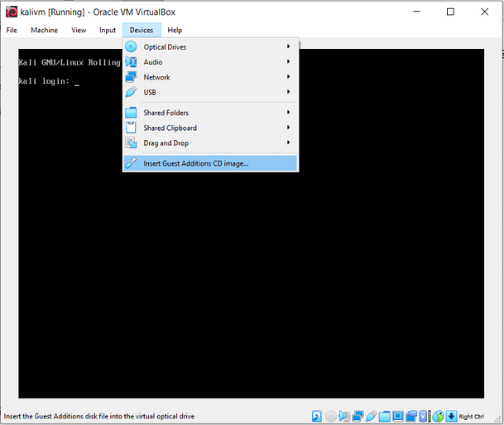The height and width of the screenshot is (425, 504).
Task: Click the Optical Drives disc icon
Action: (x=131, y=46)
